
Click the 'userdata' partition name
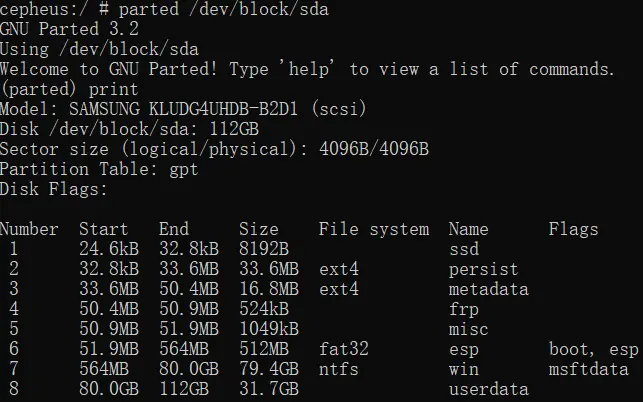pos(489,390)
